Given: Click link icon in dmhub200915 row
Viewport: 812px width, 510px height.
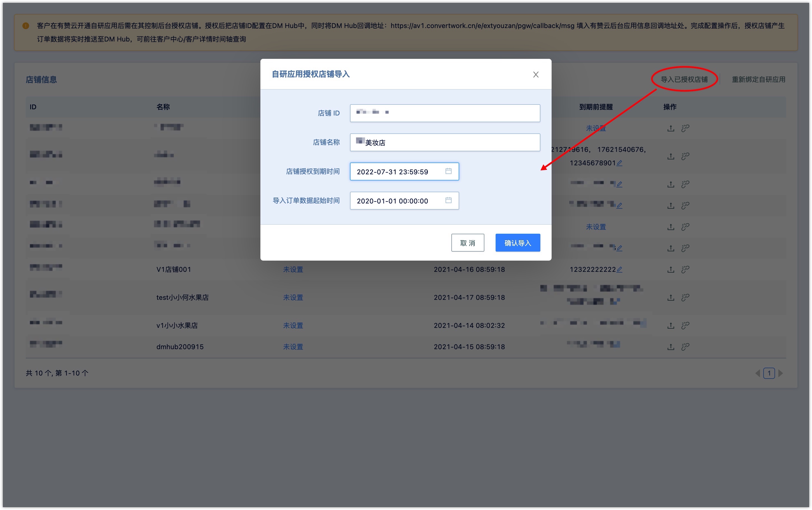Looking at the screenshot, I should click(x=685, y=347).
